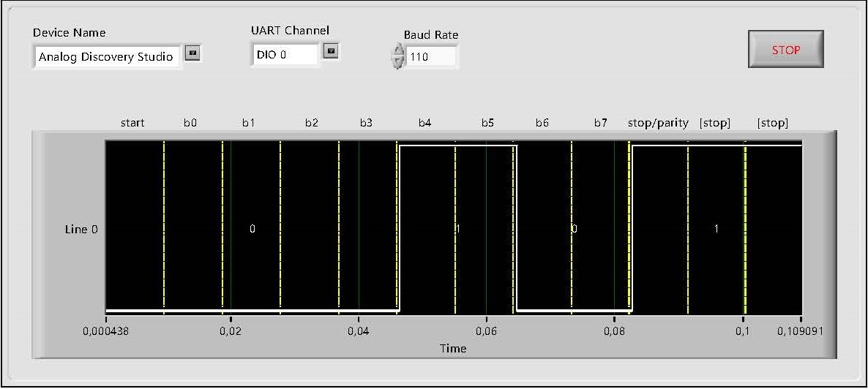Click the 0,08 time axis tick
The width and height of the screenshot is (868, 389).
click(x=614, y=331)
